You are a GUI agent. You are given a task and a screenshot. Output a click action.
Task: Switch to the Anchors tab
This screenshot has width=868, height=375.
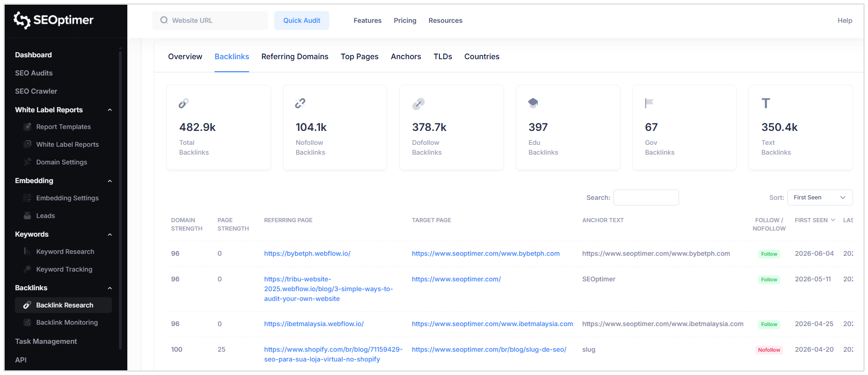point(406,56)
